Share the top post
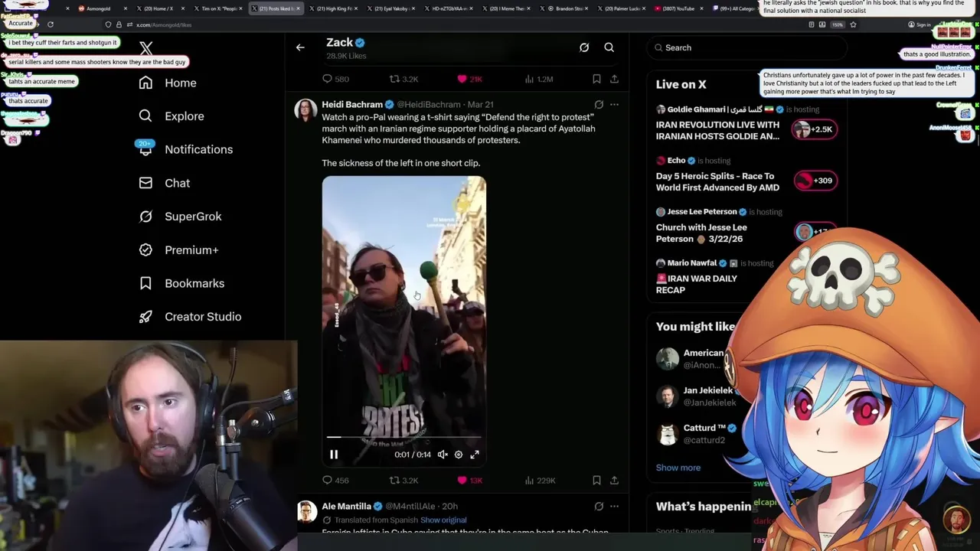This screenshot has height=551, width=980. 614,79
